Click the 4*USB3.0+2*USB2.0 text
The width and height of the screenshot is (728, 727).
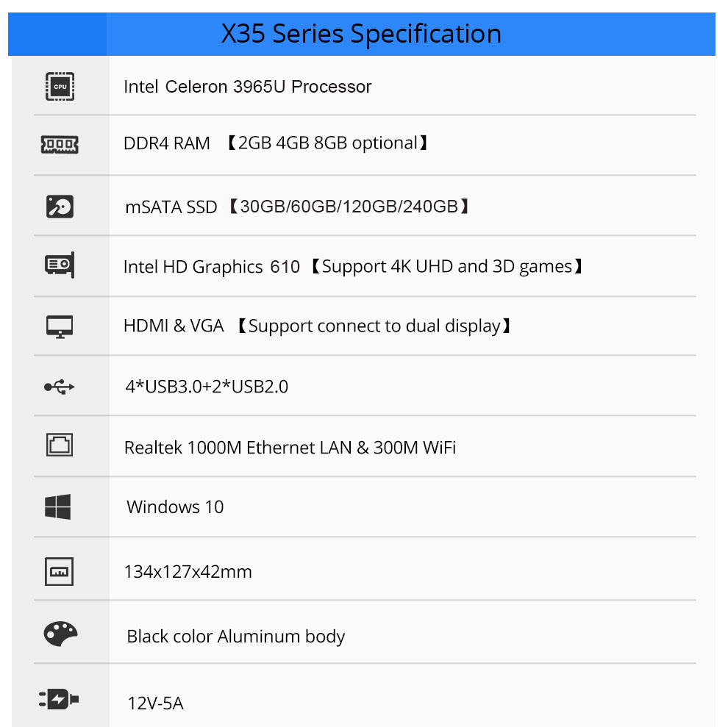(x=207, y=386)
